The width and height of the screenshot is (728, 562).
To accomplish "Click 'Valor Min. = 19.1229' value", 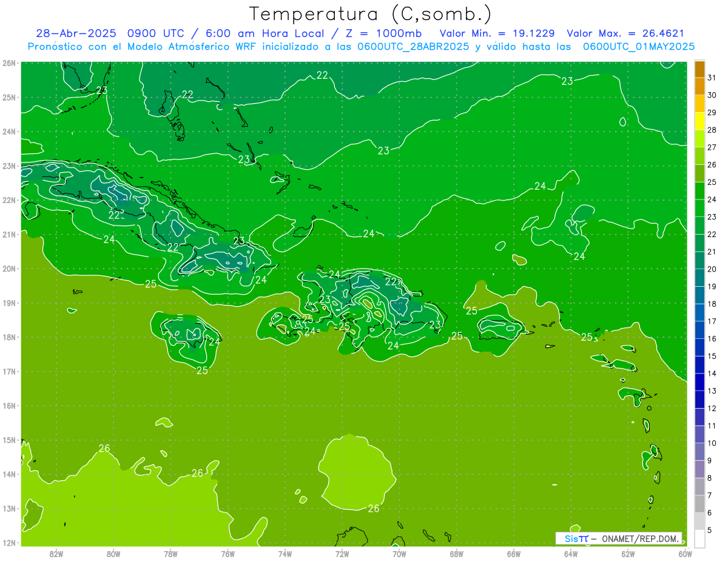I will click(497, 34).
